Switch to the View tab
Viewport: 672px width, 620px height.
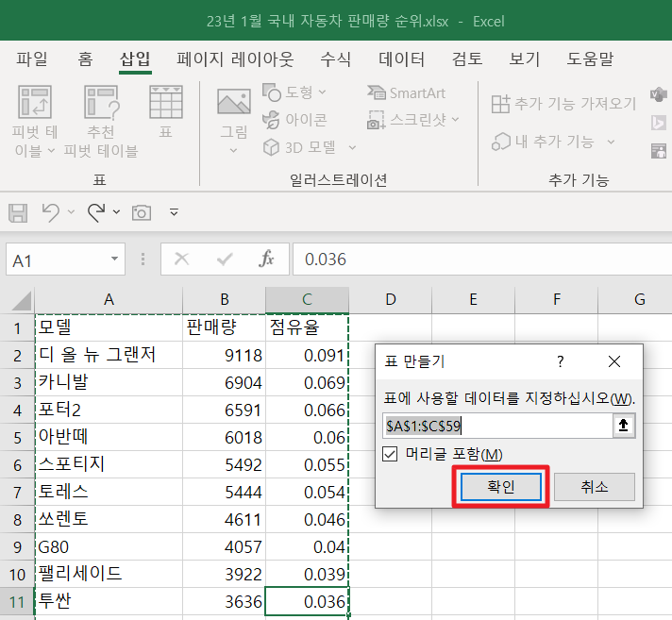point(524,59)
